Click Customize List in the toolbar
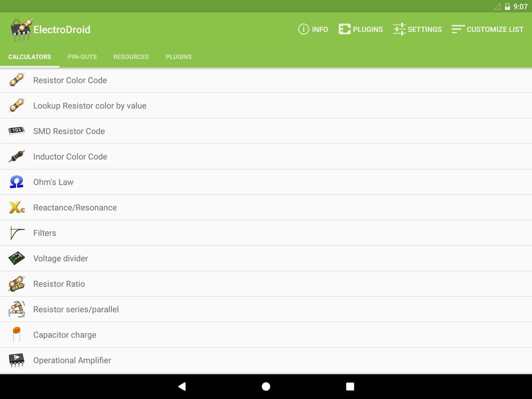Image resolution: width=532 pixels, height=399 pixels. pos(487,29)
